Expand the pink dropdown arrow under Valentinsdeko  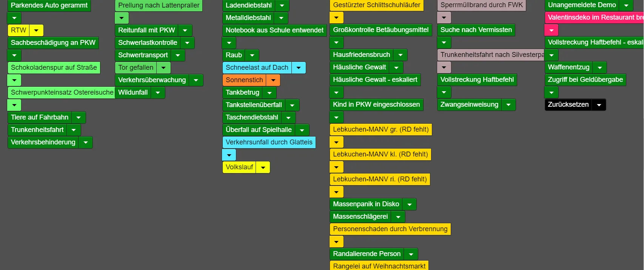[551, 30]
